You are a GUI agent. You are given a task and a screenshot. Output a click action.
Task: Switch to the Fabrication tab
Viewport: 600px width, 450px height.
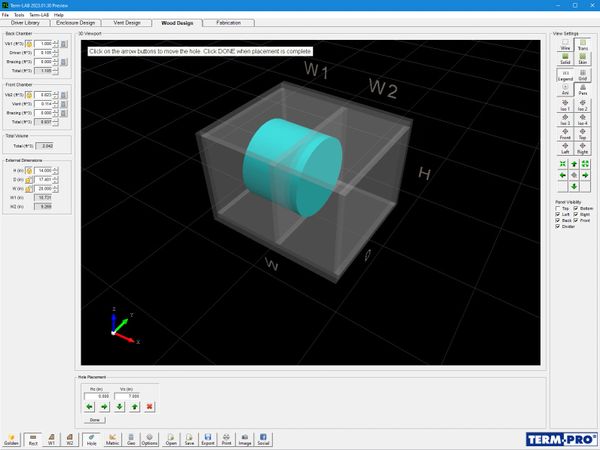(228, 23)
